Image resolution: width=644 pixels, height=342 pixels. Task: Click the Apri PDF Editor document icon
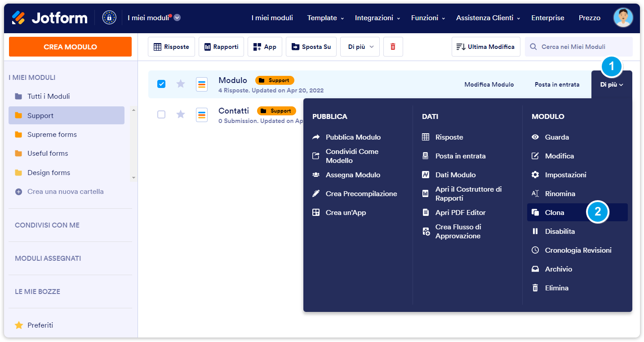click(x=426, y=213)
